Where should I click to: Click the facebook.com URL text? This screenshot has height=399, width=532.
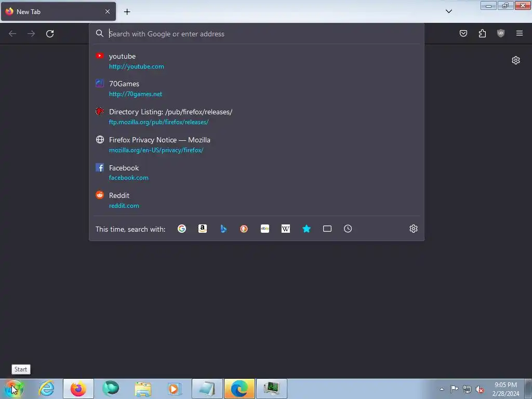(x=129, y=178)
